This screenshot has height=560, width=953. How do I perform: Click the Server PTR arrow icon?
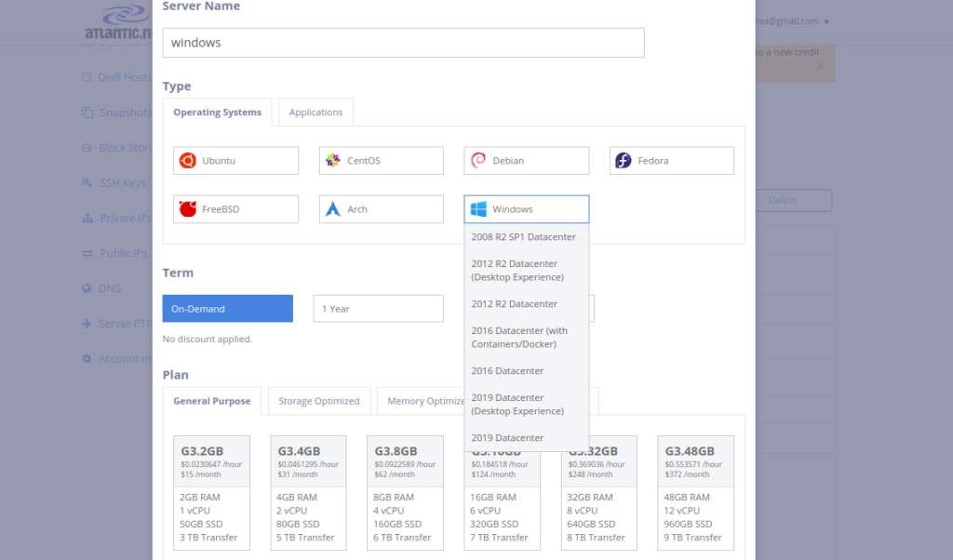87,324
